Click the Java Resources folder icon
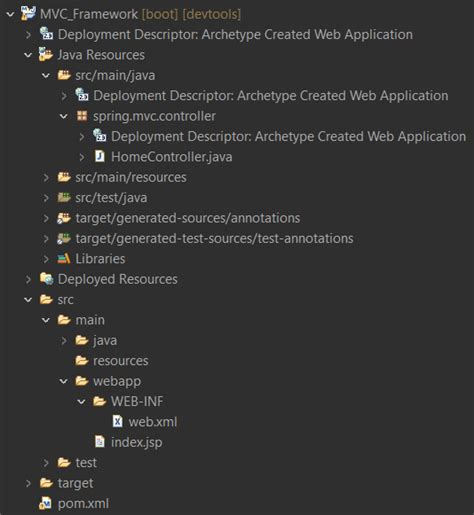The image size is (474, 515). pyautogui.click(x=46, y=54)
